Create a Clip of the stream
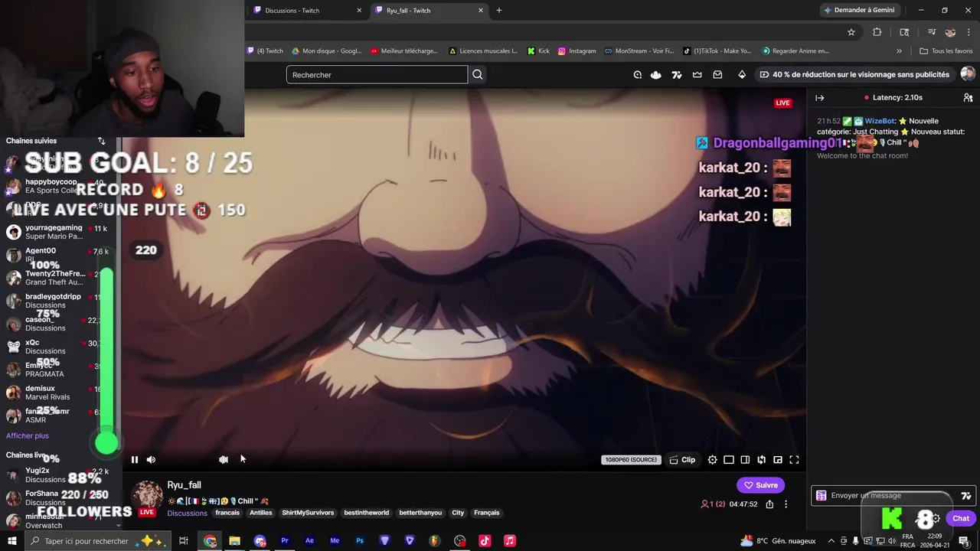 point(682,460)
